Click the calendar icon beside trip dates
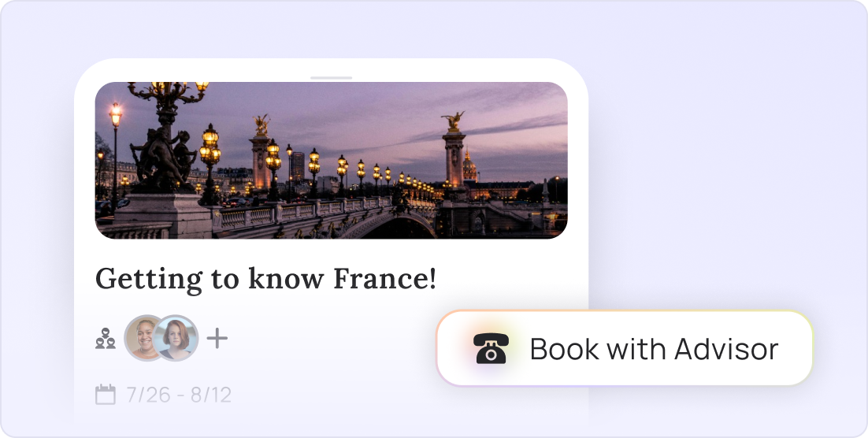The image size is (868, 438). 106,394
